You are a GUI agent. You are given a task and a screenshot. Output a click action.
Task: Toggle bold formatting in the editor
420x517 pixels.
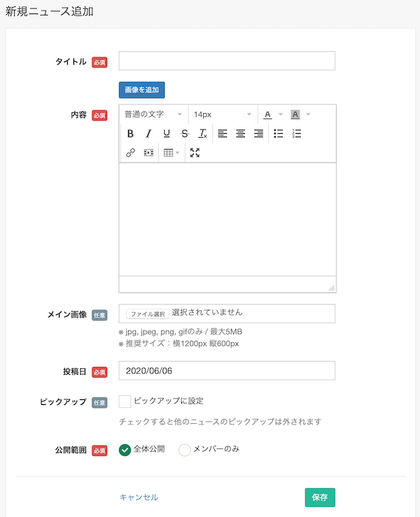(x=130, y=134)
